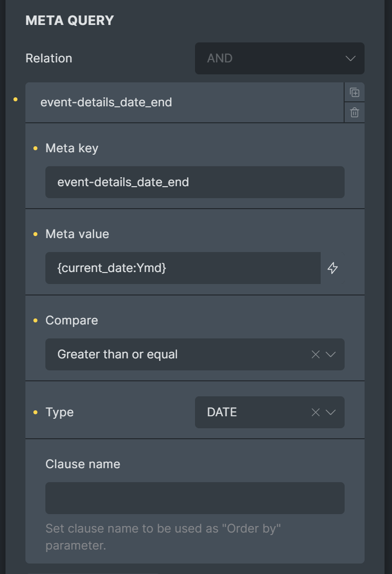
Task: Expand the Compare dropdown chevron
Action: tap(331, 354)
